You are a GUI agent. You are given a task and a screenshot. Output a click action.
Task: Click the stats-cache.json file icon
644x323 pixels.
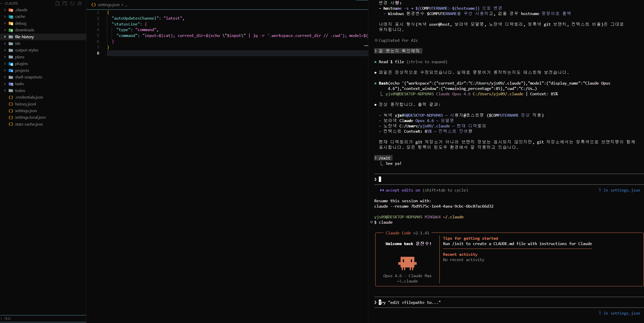coord(11,124)
